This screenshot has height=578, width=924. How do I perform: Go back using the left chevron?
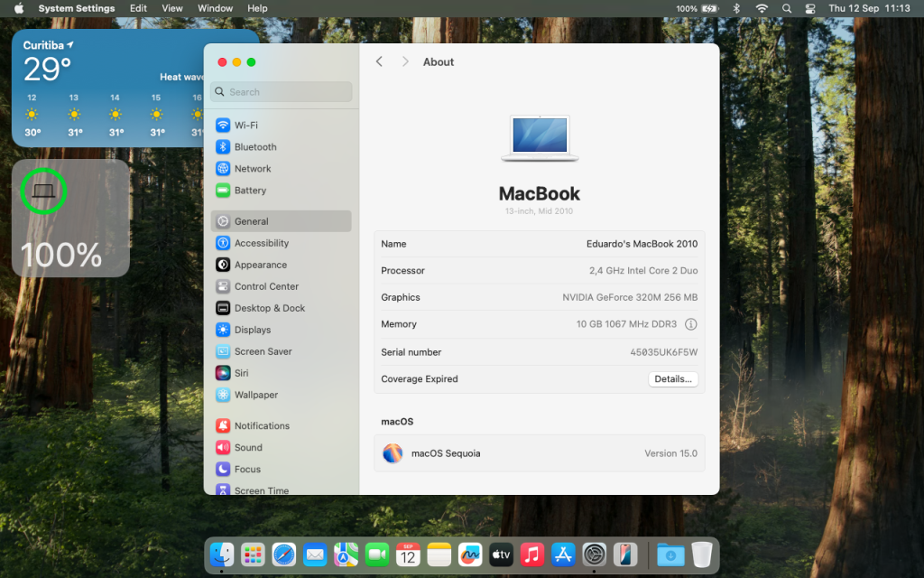(x=379, y=62)
